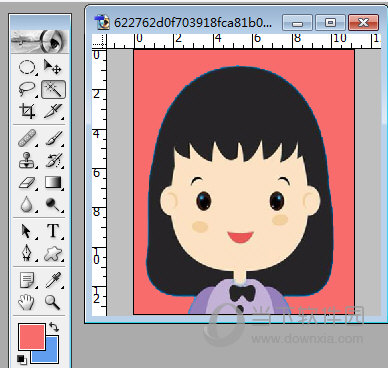The image size is (388, 368).
Task: Reset to default black and white colors
Action: pos(22,359)
